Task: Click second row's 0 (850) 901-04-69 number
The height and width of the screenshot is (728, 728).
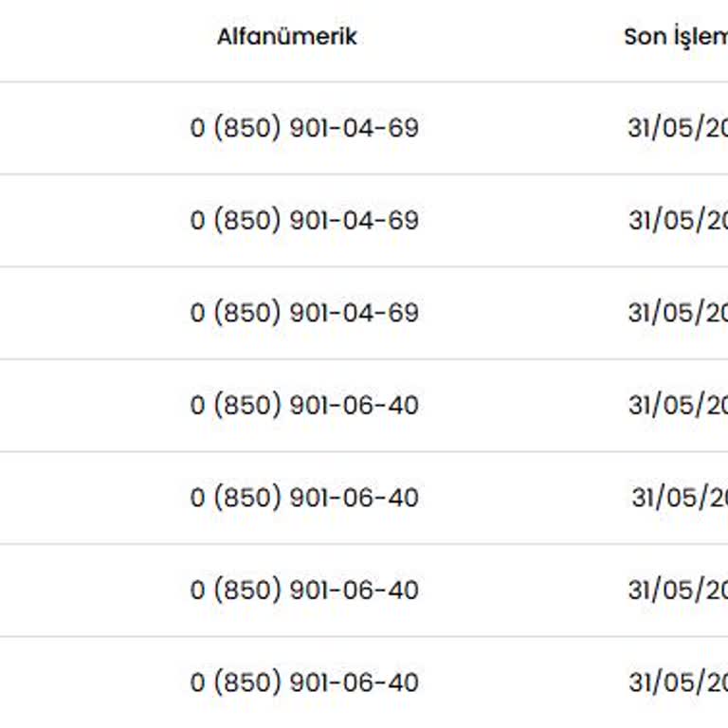Action: point(304,221)
